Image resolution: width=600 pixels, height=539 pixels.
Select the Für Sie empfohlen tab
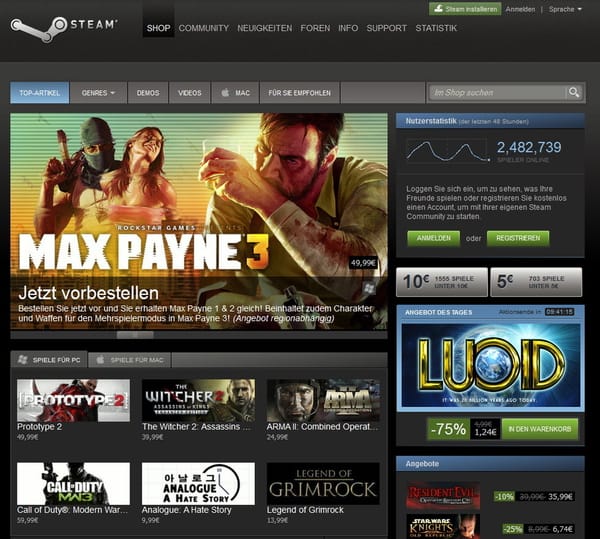click(299, 93)
